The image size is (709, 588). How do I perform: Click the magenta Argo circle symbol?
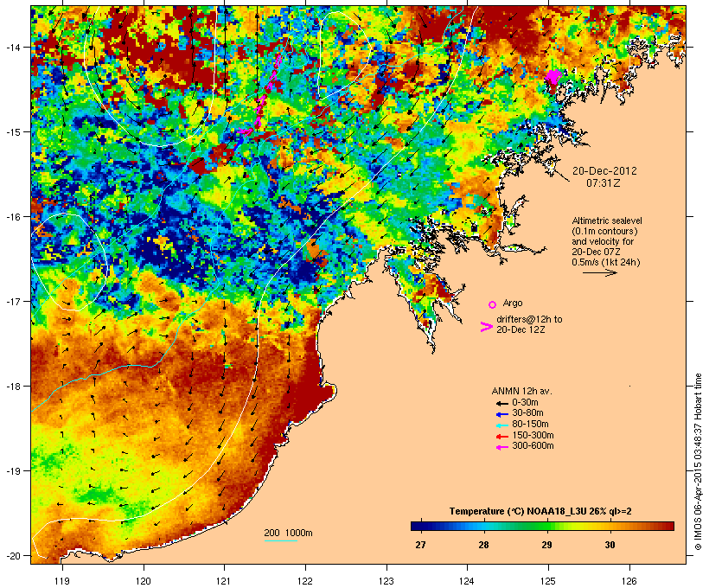point(492,304)
